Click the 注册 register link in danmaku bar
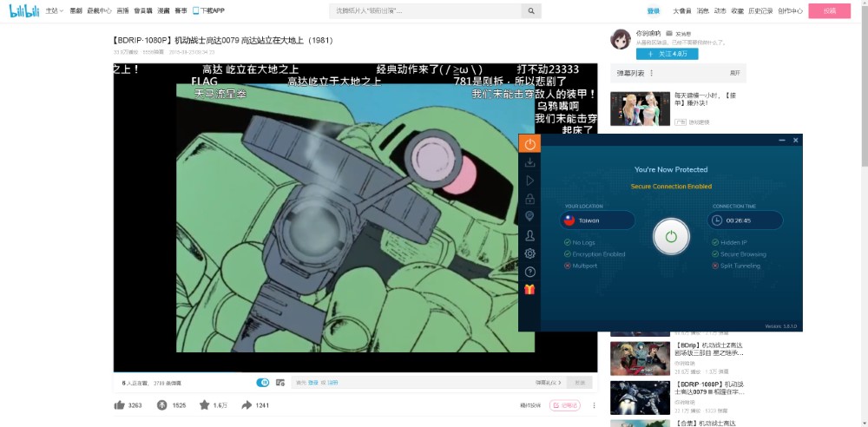This screenshot has height=427, width=868. click(x=332, y=383)
